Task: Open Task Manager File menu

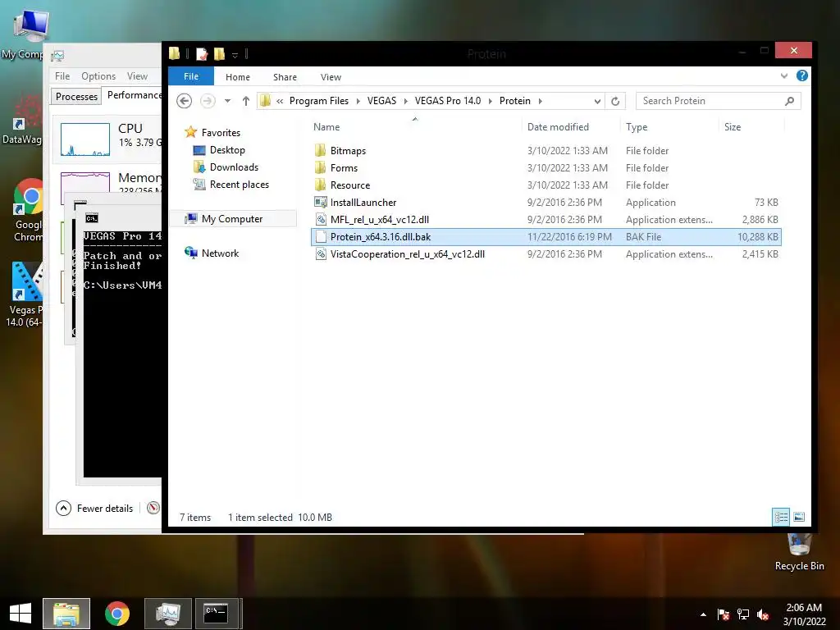Action: pos(62,76)
